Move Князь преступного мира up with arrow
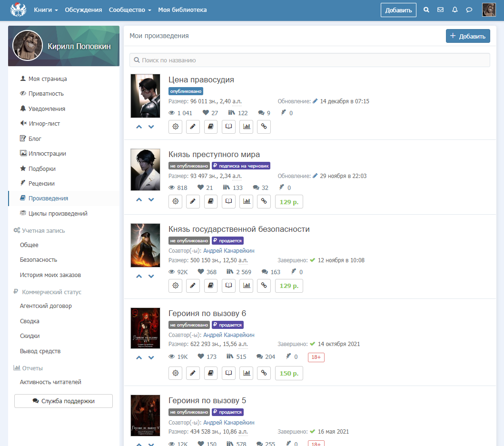504x446 pixels. 139,199
